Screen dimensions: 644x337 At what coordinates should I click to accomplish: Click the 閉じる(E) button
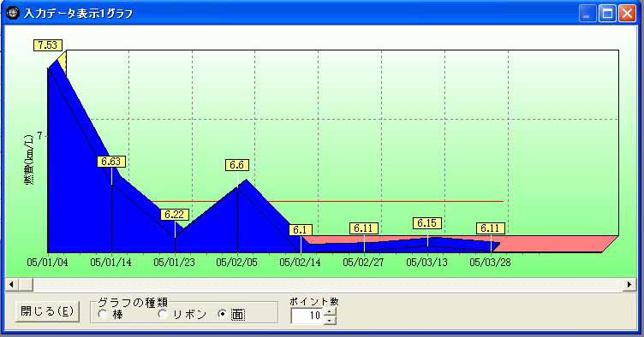47,311
